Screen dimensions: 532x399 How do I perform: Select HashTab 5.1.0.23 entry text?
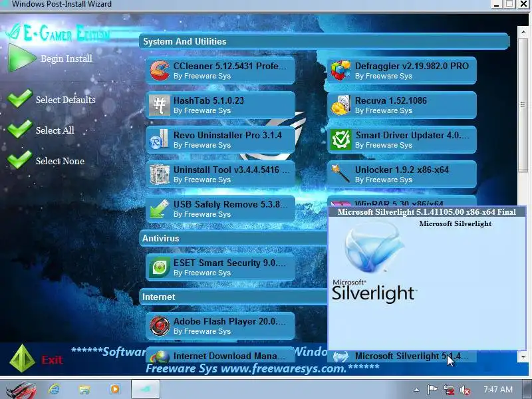point(209,101)
